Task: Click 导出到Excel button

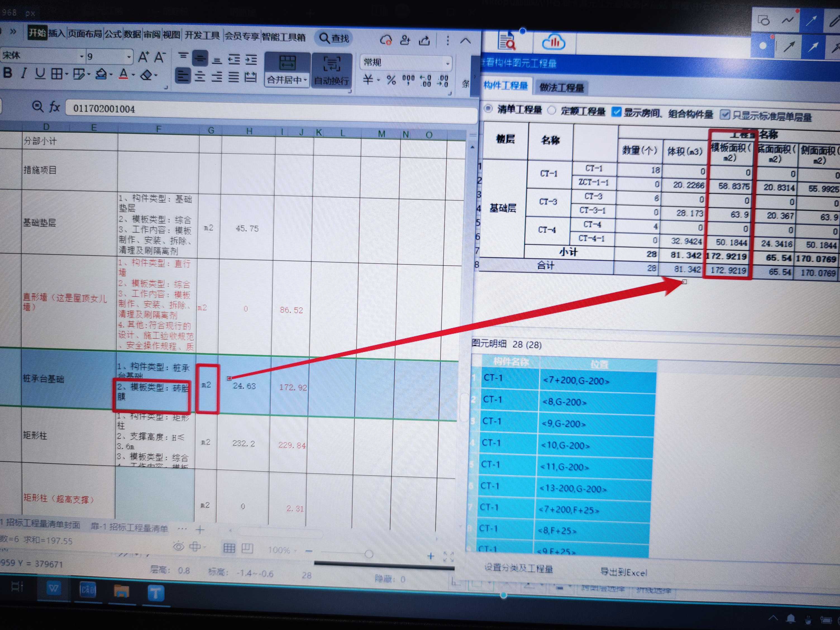Action: (623, 572)
